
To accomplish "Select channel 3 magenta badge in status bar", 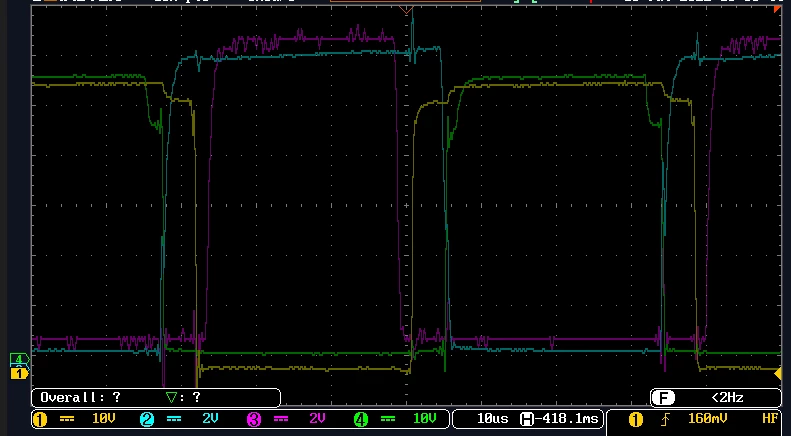I will point(254,419).
